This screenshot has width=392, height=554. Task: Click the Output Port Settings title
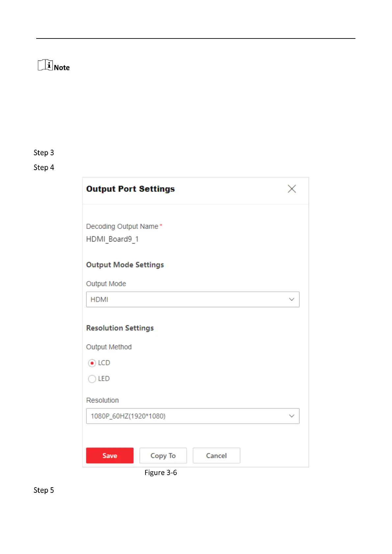click(x=130, y=189)
